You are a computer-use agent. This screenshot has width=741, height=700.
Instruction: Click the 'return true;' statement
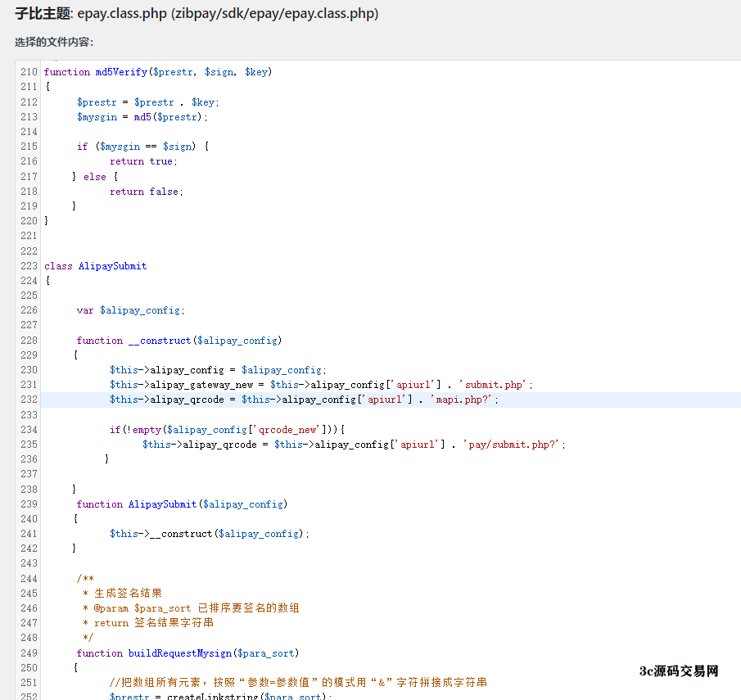click(x=143, y=161)
